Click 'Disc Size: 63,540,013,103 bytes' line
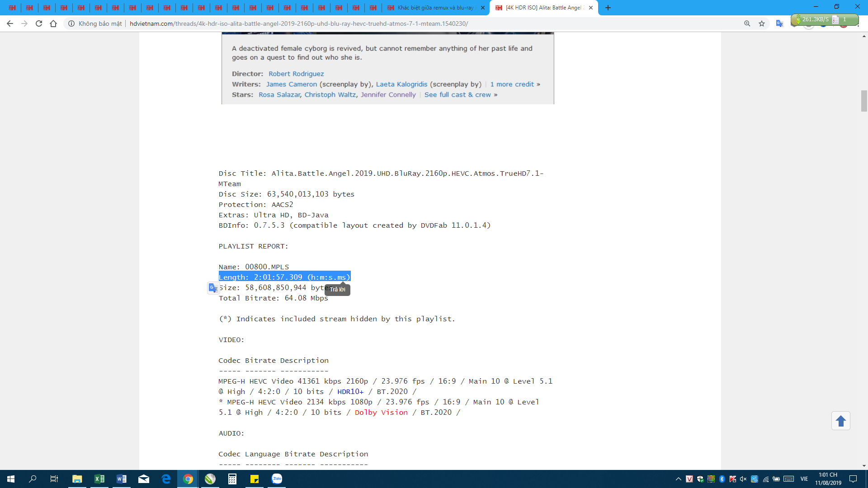 point(287,194)
